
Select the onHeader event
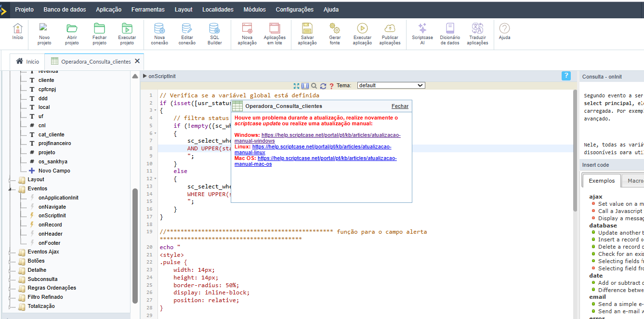[x=51, y=234]
